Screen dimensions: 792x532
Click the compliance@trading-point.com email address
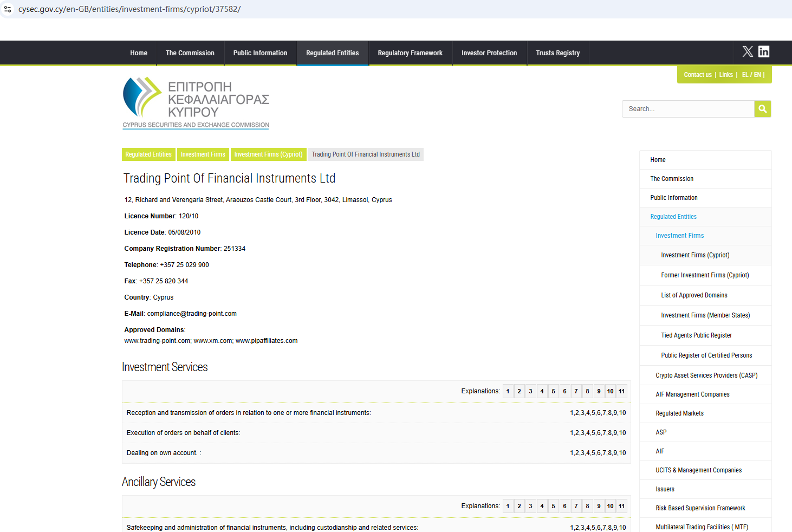tap(192, 314)
